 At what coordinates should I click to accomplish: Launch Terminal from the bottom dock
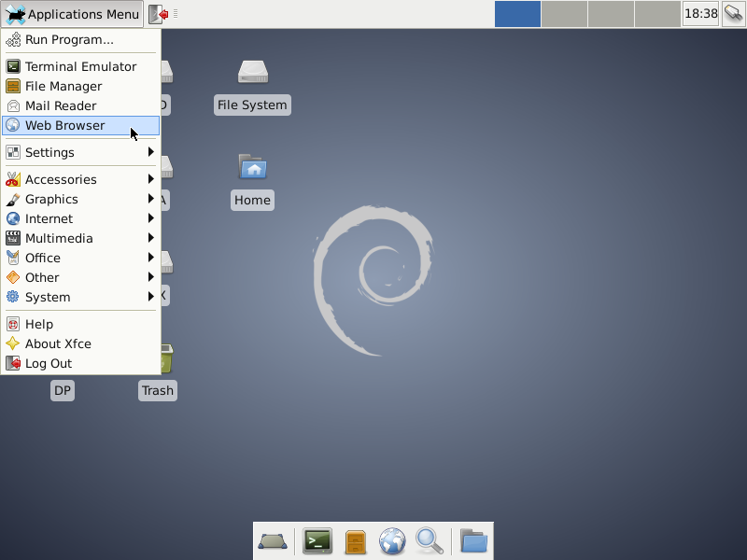[317, 540]
